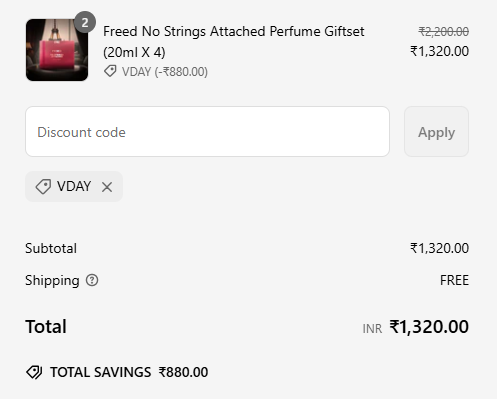Click the FREE shipping value
The width and height of the screenshot is (497, 399).
(454, 280)
